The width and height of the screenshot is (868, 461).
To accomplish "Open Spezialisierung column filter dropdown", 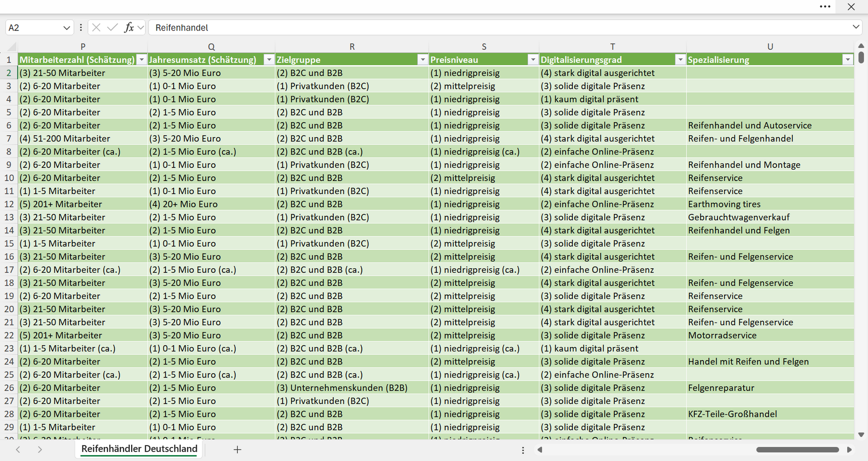I will [x=848, y=60].
